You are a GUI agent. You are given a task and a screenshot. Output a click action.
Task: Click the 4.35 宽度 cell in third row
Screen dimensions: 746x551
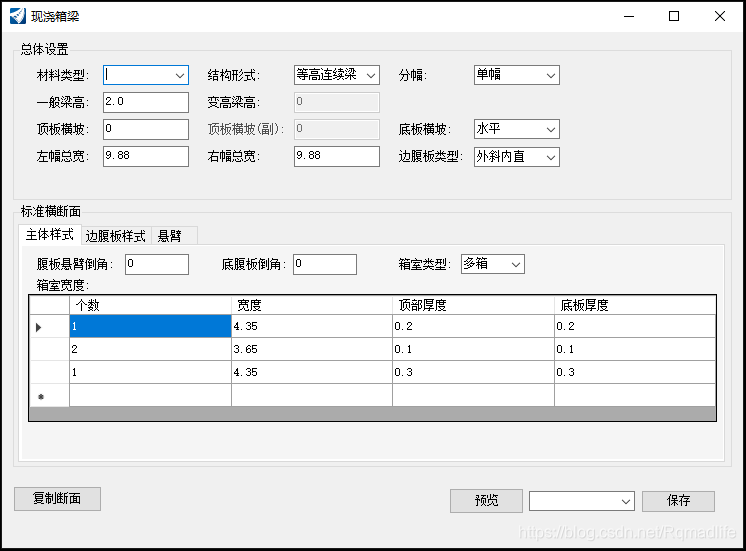click(x=312, y=372)
